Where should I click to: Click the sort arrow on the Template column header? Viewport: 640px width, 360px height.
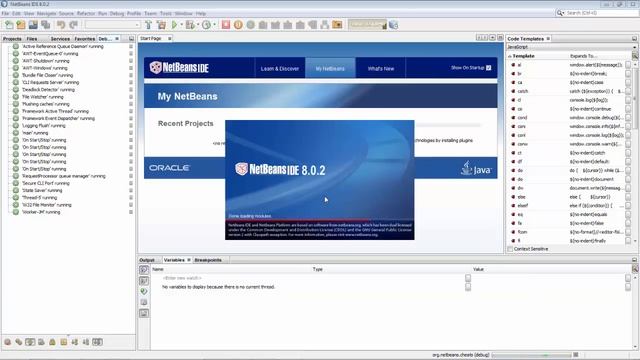point(510,56)
